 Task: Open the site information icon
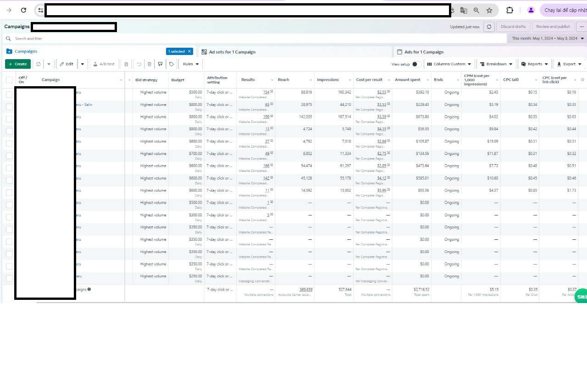pyautogui.click(x=41, y=10)
